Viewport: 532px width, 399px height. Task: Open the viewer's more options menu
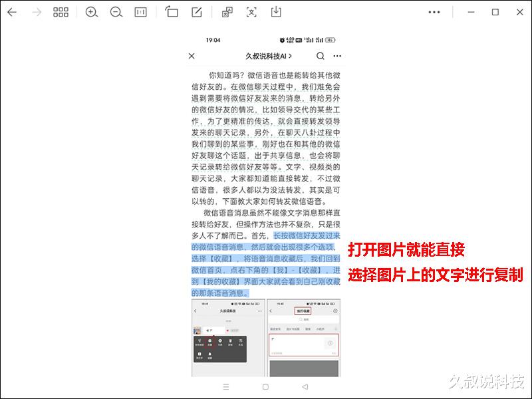click(434, 12)
